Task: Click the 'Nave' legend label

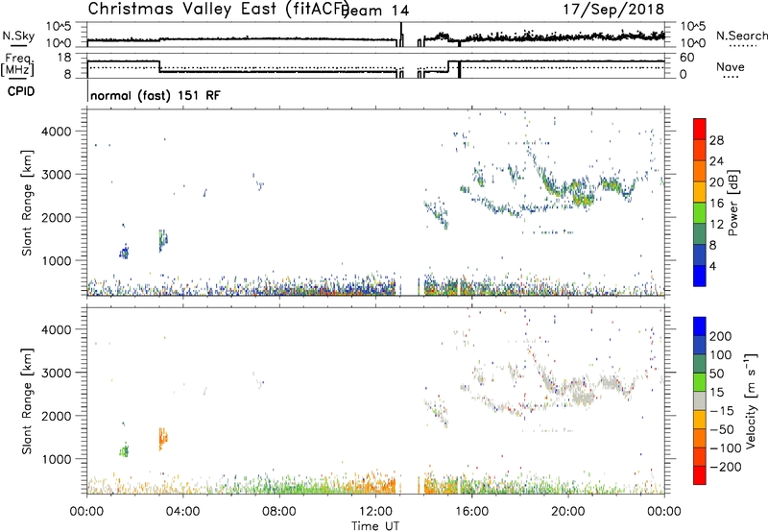Action: (730, 67)
